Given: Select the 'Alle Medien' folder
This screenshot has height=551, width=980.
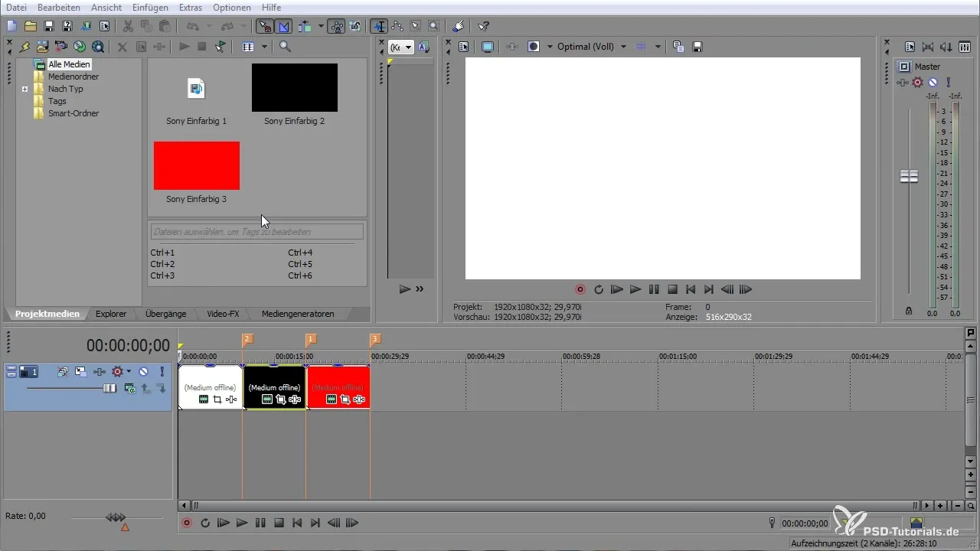Looking at the screenshot, I should point(69,64).
